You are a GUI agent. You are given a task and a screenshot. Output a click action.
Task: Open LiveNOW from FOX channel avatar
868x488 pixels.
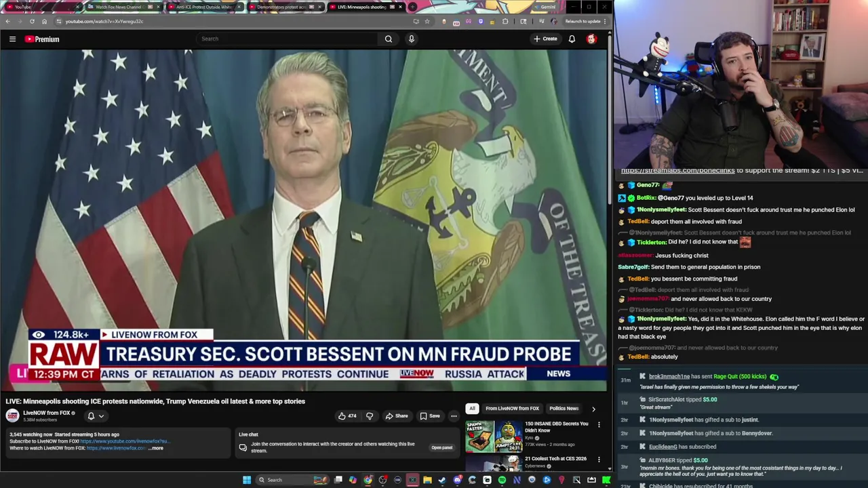pos(12,415)
